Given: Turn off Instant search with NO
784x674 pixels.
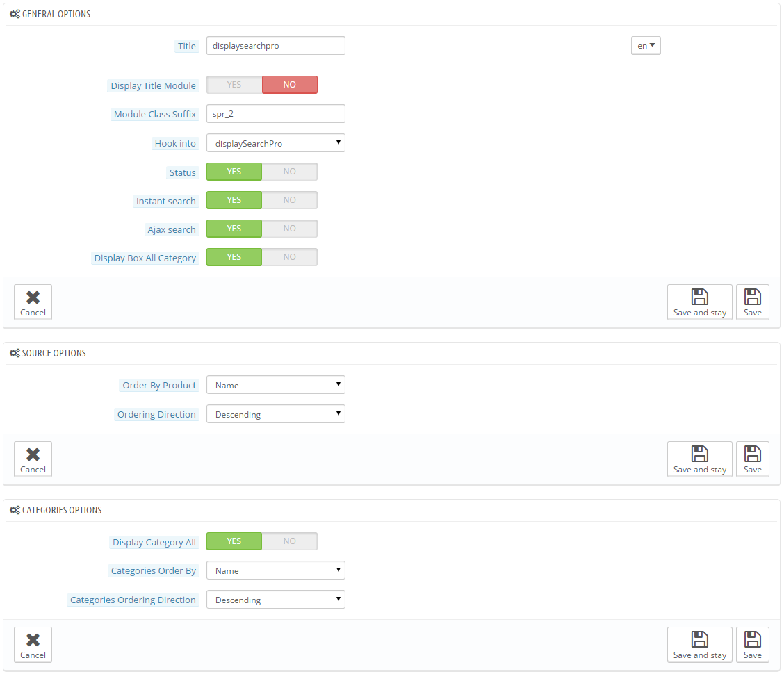Looking at the screenshot, I should pos(290,200).
